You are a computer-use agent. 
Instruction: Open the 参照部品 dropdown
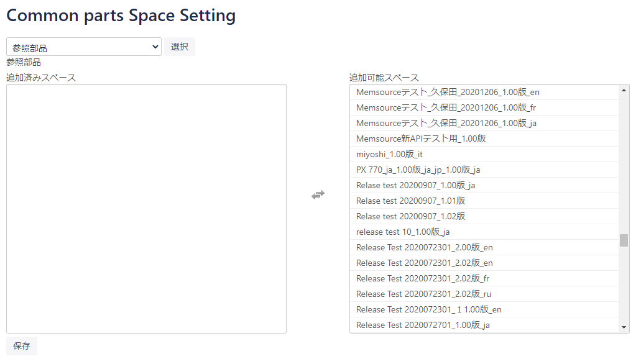coord(84,47)
